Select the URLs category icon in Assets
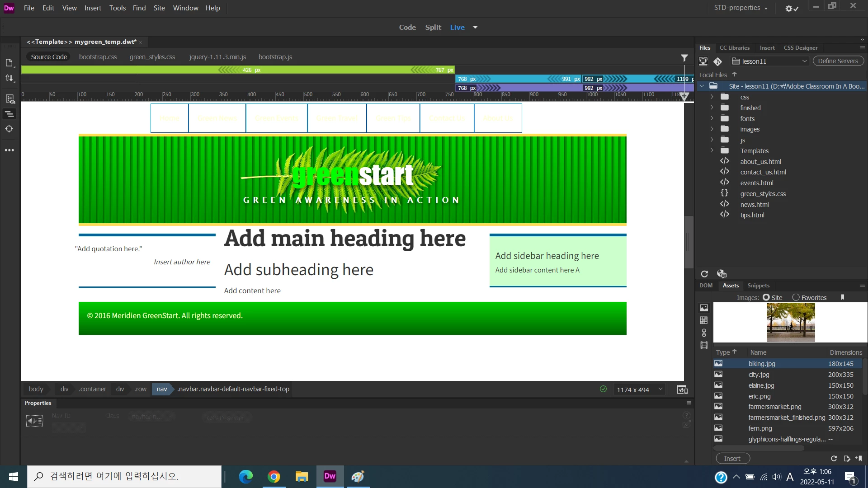 [x=704, y=333]
